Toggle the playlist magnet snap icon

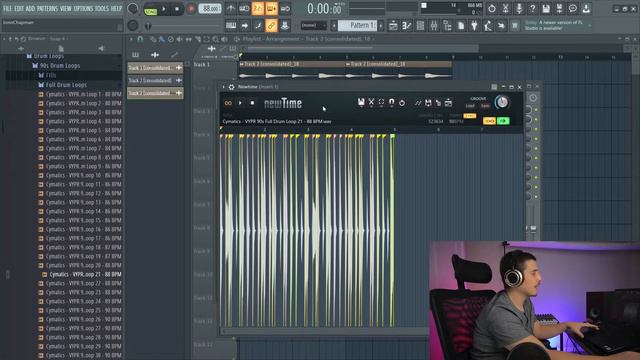[x=140, y=39]
